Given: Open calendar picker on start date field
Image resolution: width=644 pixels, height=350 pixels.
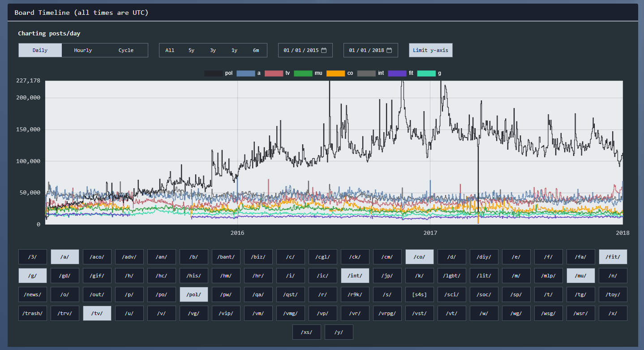Looking at the screenshot, I should tap(324, 50).
